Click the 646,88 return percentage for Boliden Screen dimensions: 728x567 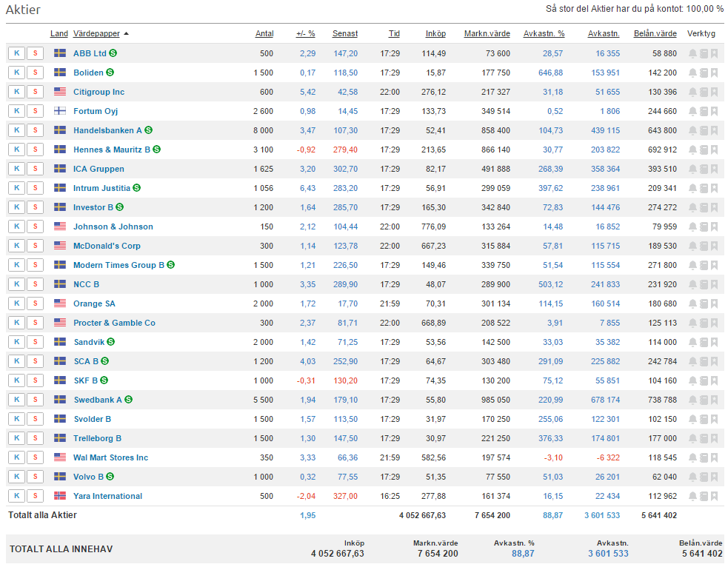point(551,73)
